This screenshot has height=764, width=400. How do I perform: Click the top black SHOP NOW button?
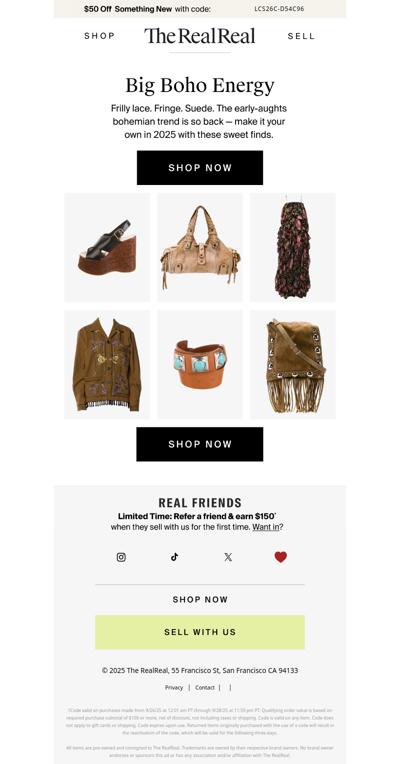200,168
